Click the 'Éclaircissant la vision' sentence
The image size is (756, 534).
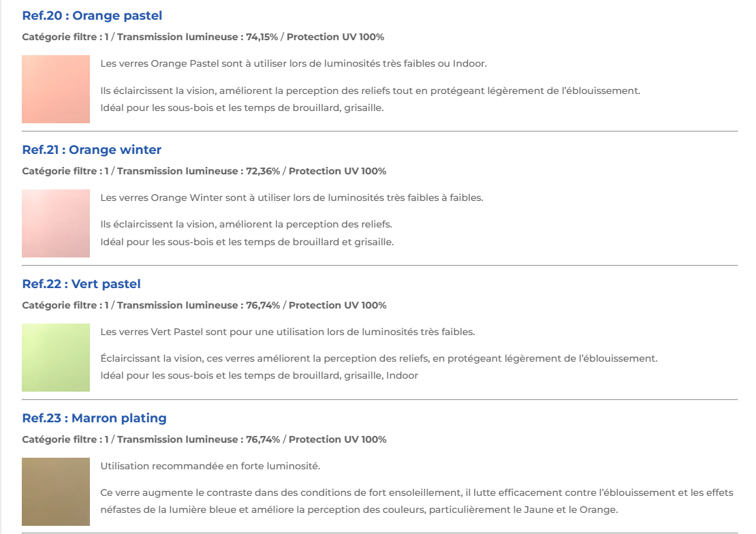coord(379,358)
